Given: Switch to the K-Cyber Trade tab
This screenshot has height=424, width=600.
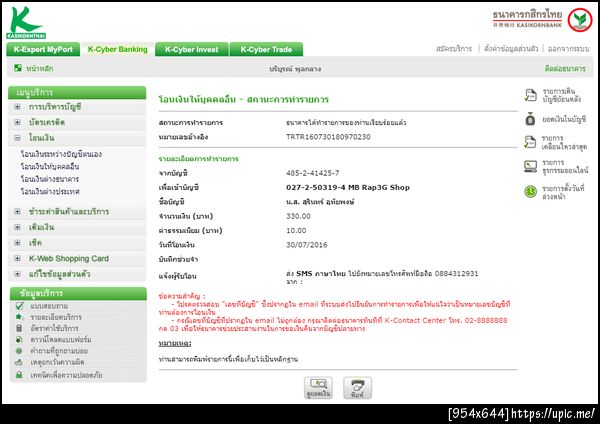Looking at the screenshot, I should tap(266, 49).
